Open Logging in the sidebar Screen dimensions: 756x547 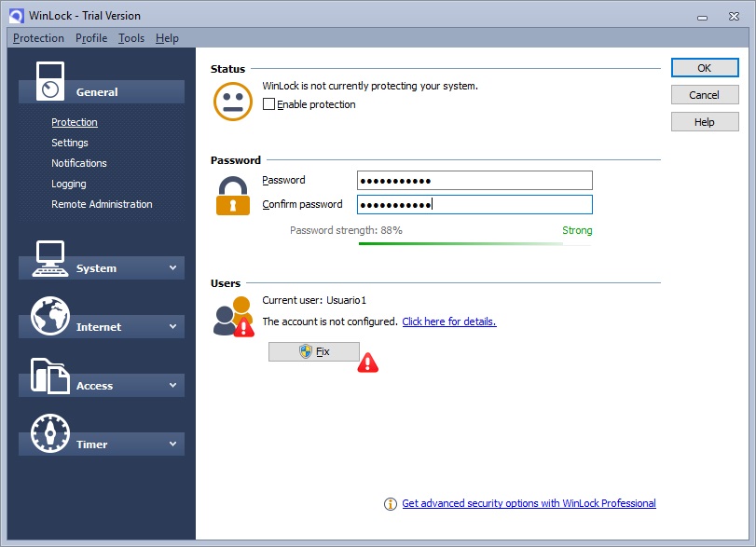[69, 184]
